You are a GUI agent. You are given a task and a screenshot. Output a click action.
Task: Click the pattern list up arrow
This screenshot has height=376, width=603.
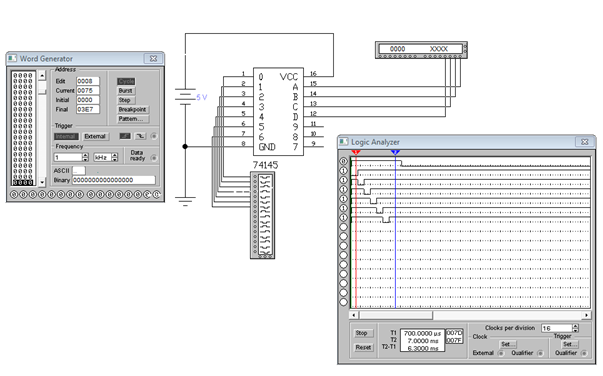coord(42,75)
